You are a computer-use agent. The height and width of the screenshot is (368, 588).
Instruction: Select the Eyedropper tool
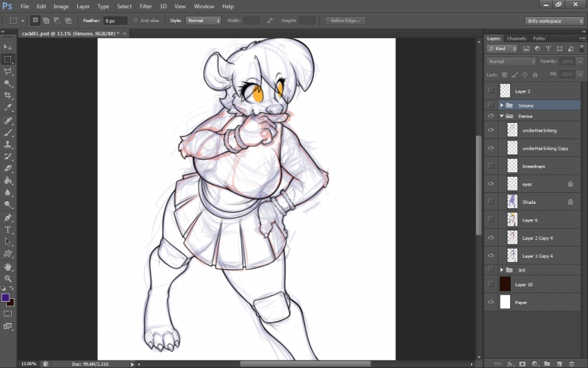8,107
